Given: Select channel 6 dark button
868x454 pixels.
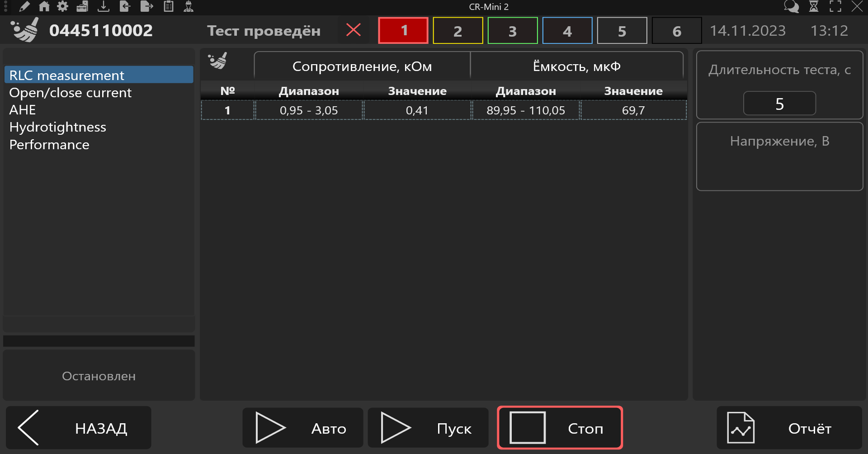Looking at the screenshot, I should [677, 31].
